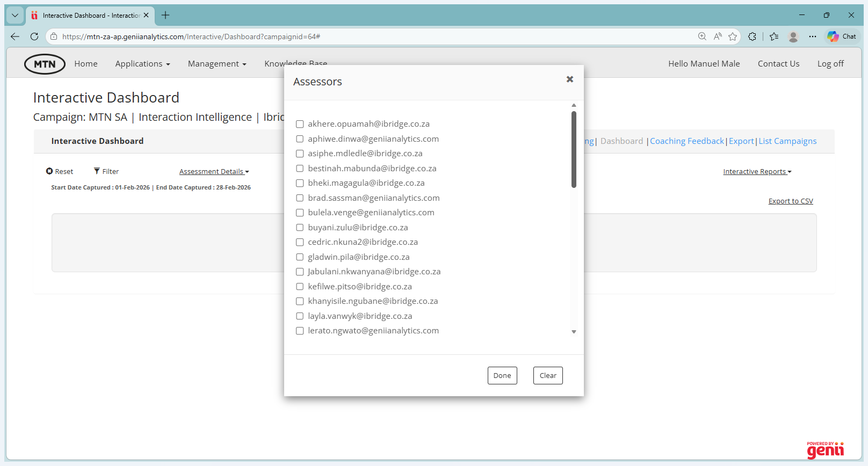The height and width of the screenshot is (466, 868).
Task: Click the browser refresh icon
Action: [x=34, y=37]
